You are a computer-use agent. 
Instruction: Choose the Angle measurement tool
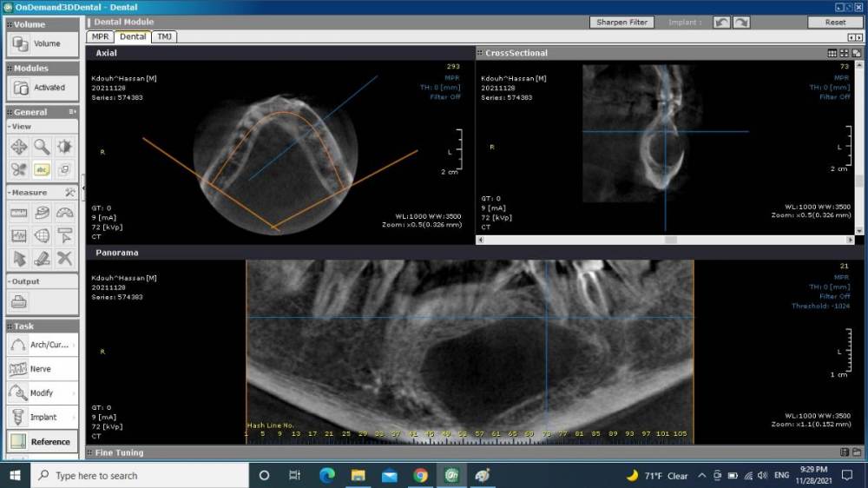click(x=65, y=213)
